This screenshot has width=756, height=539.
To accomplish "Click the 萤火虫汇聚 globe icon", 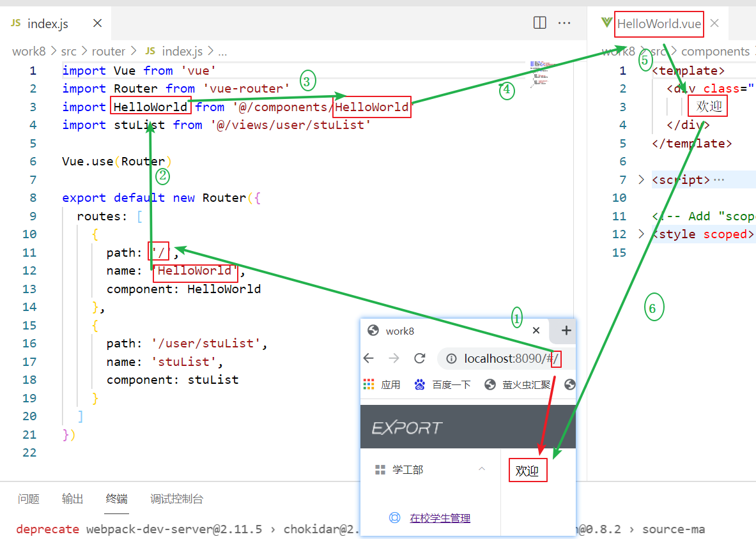I will coord(489,384).
